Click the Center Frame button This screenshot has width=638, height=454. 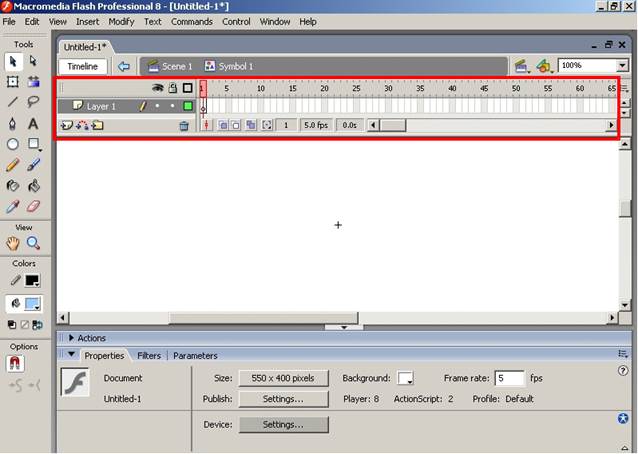(206, 125)
